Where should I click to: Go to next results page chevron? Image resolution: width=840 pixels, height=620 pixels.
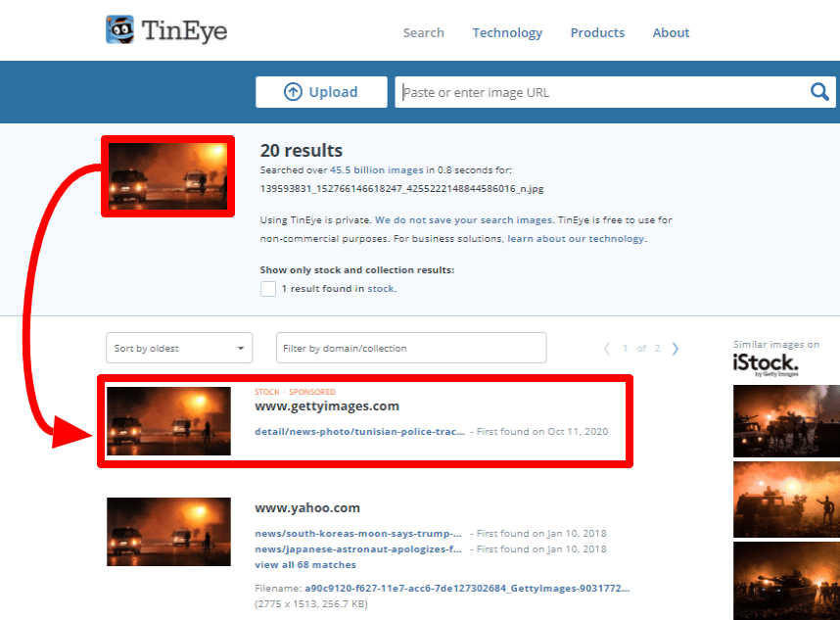[x=675, y=349]
